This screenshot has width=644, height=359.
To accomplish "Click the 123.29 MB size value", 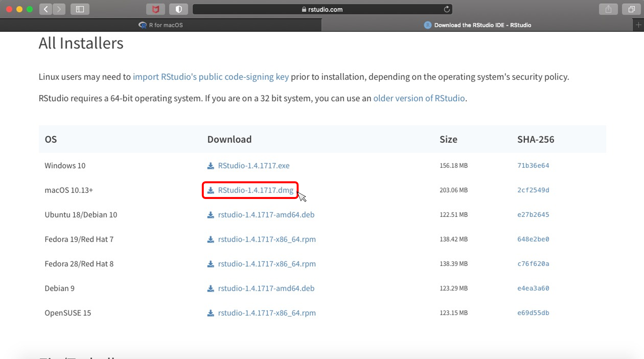I will (x=454, y=288).
